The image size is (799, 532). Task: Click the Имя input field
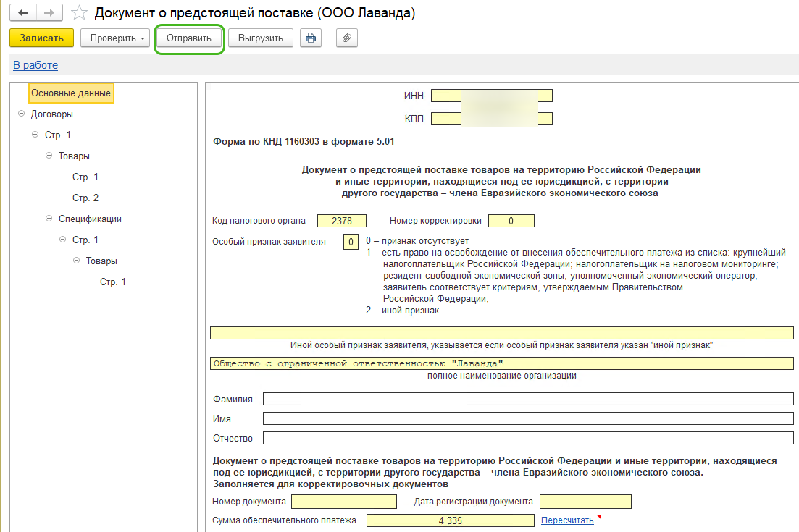coord(528,418)
